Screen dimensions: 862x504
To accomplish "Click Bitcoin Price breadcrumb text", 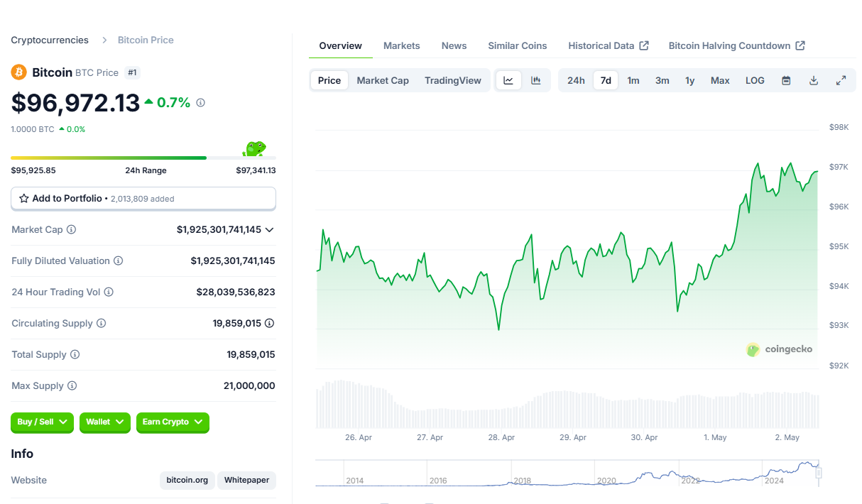I will pyautogui.click(x=146, y=40).
